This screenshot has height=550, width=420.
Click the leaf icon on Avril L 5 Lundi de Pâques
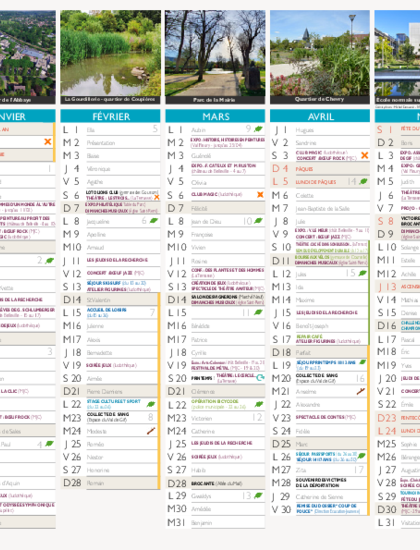(x=363, y=181)
